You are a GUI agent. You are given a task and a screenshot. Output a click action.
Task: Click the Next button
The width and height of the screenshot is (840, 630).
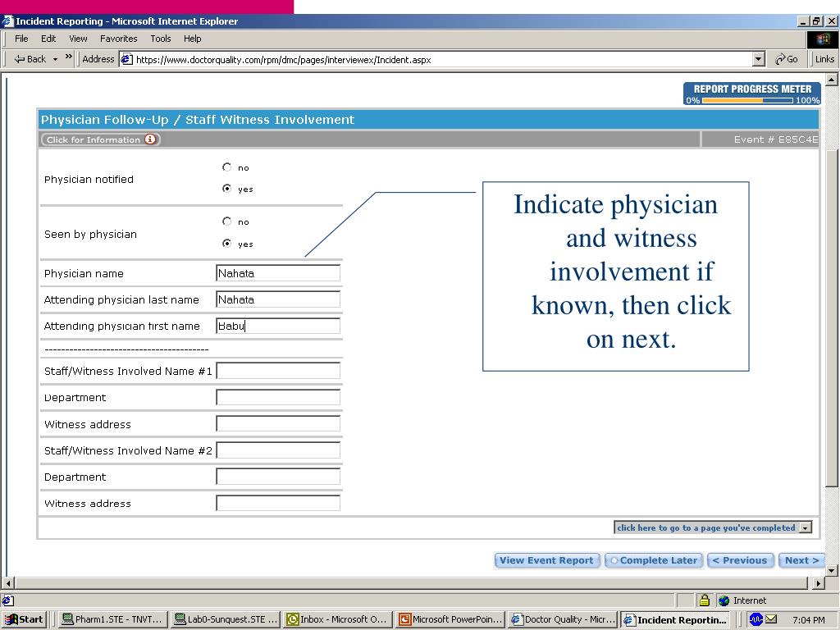pos(801,560)
